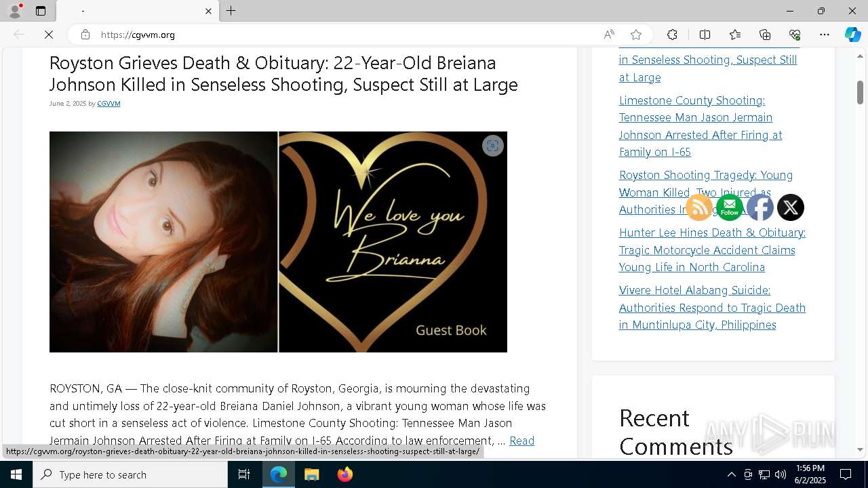The height and width of the screenshot is (488, 868).
Task: Open the Copilot sidebar
Action: point(852,35)
